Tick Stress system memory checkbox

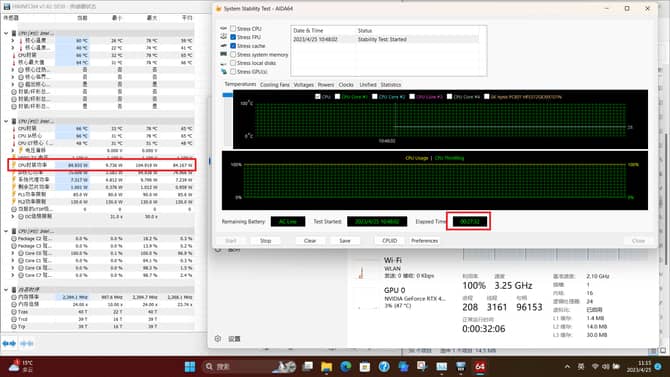pos(233,54)
